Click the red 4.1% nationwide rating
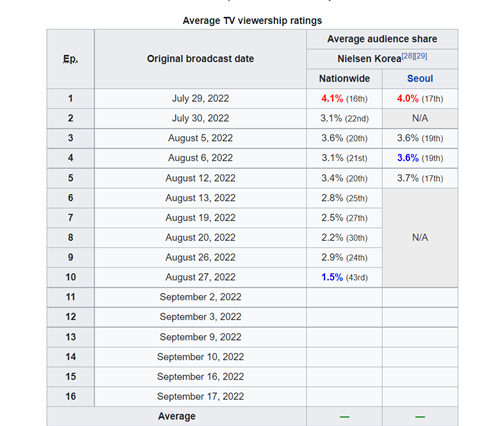The width and height of the screenshot is (492, 426). [x=332, y=99]
